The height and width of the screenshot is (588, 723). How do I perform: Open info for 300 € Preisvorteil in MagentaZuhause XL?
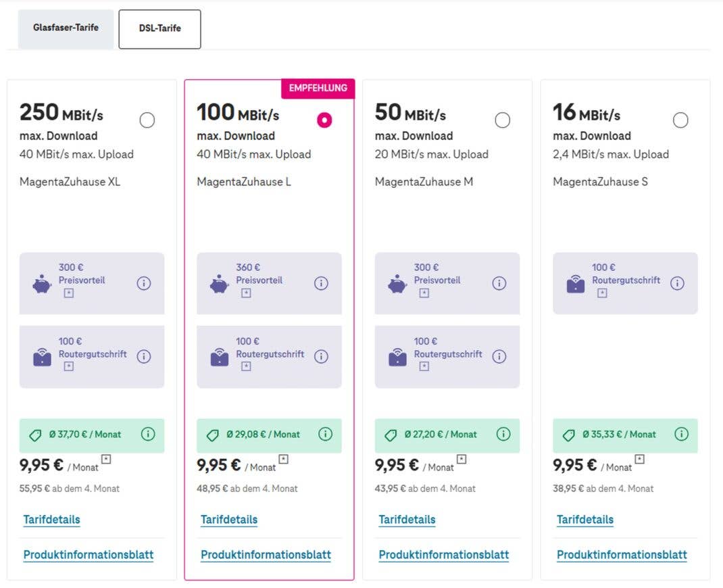pyautogui.click(x=144, y=283)
